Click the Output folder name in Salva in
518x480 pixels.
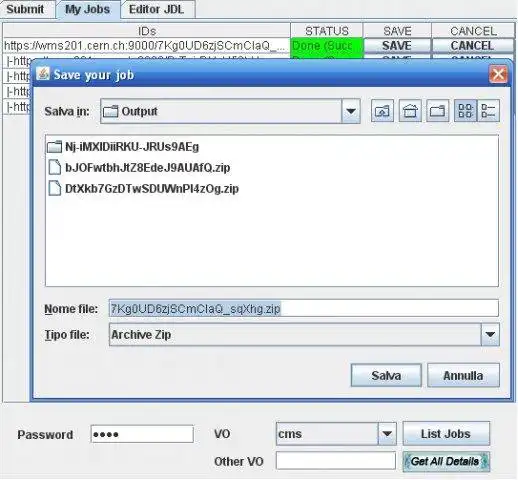pos(139,111)
